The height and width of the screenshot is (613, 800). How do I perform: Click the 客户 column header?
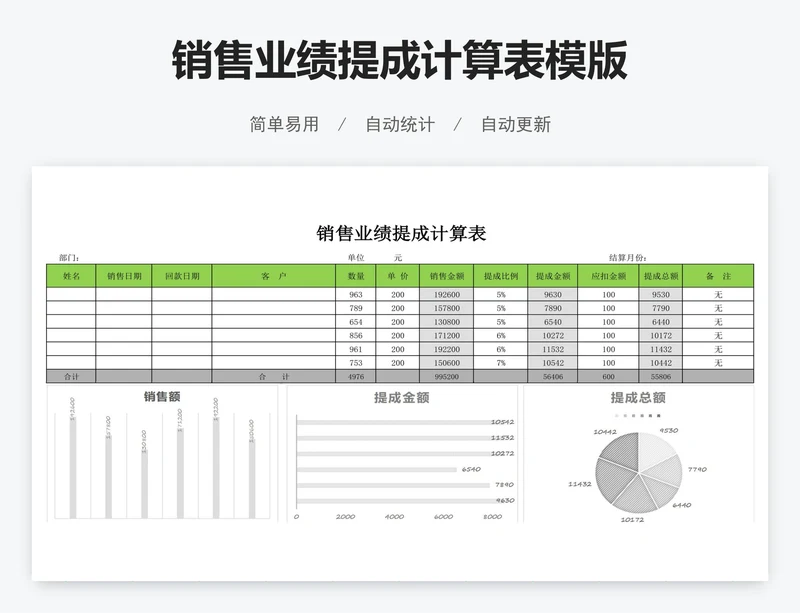273,276
